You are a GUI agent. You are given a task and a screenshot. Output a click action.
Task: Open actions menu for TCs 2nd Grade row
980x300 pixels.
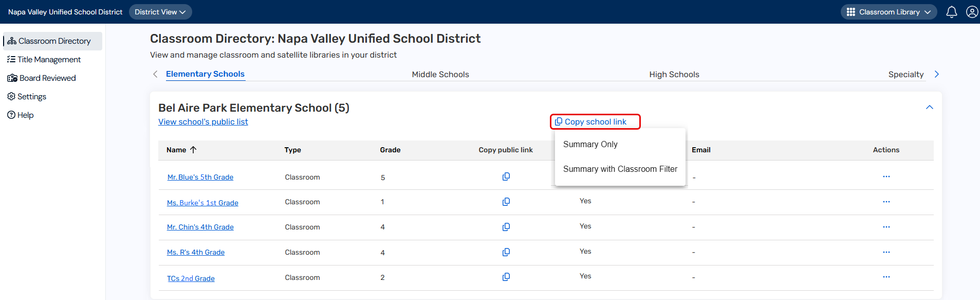[886, 277]
